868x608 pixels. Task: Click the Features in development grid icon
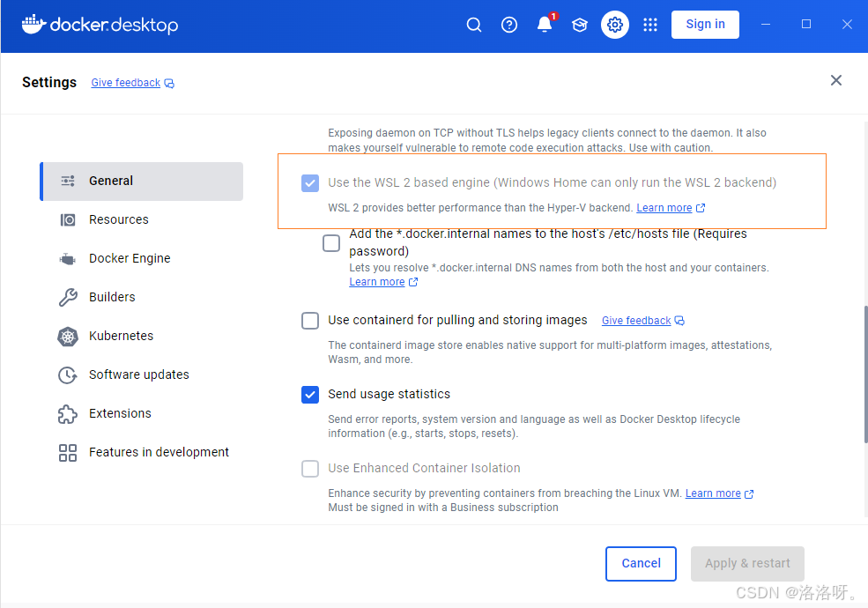(68, 452)
